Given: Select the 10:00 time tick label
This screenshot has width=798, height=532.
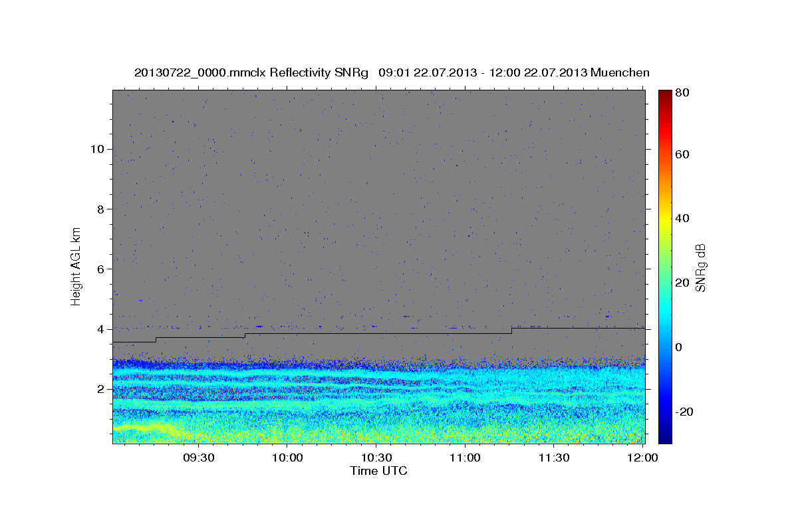Looking at the screenshot, I should click(x=287, y=458).
